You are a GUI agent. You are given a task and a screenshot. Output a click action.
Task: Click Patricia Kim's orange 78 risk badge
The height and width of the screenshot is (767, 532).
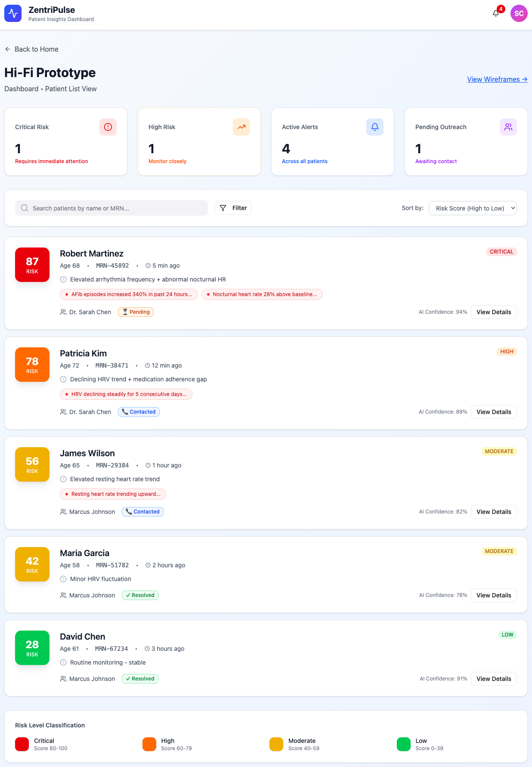[x=32, y=365]
